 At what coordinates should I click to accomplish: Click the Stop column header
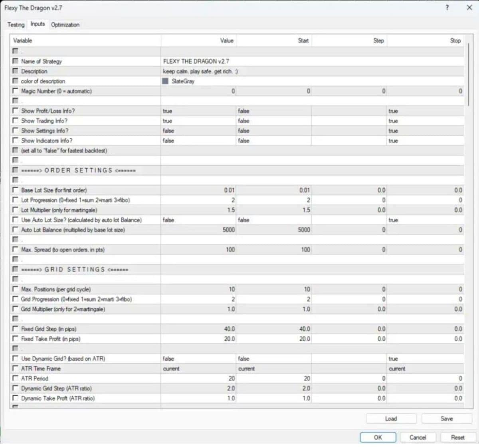click(425, 40)
